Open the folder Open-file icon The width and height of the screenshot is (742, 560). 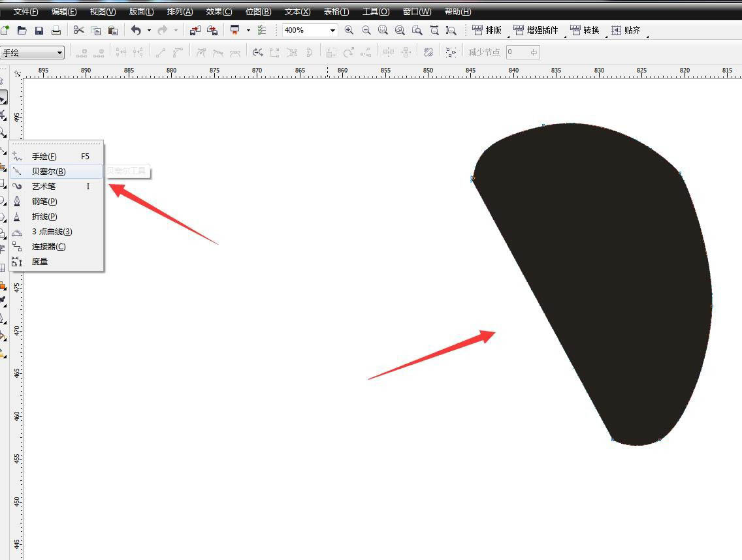tap(22, 31)
